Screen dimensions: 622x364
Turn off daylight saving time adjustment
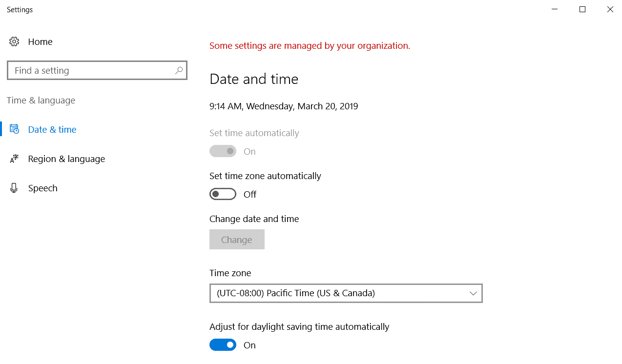coord(223,345)
